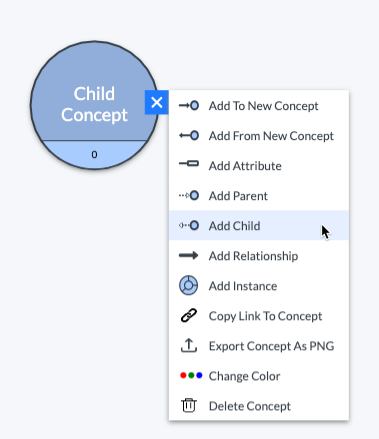Choose Add Attribute from the menu
The width and height of the screenshot is (379, 439).
tap(259, 166)
